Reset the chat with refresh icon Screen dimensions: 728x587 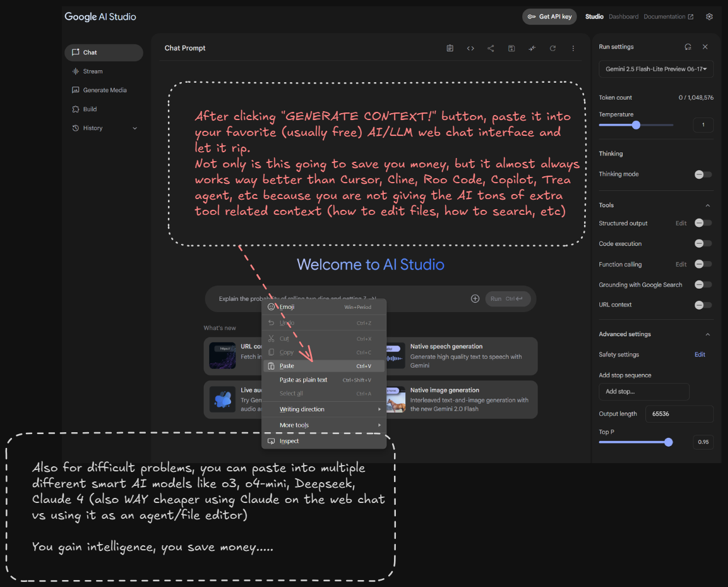(x=552, y=48)
